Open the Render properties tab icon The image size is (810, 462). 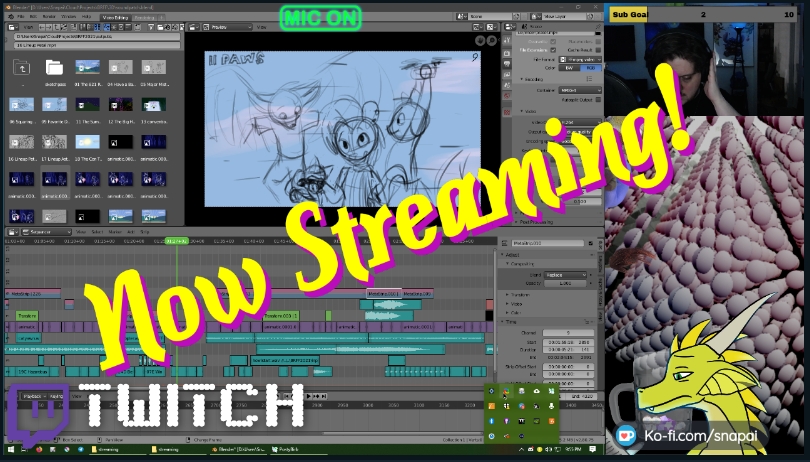coord(507,53)
